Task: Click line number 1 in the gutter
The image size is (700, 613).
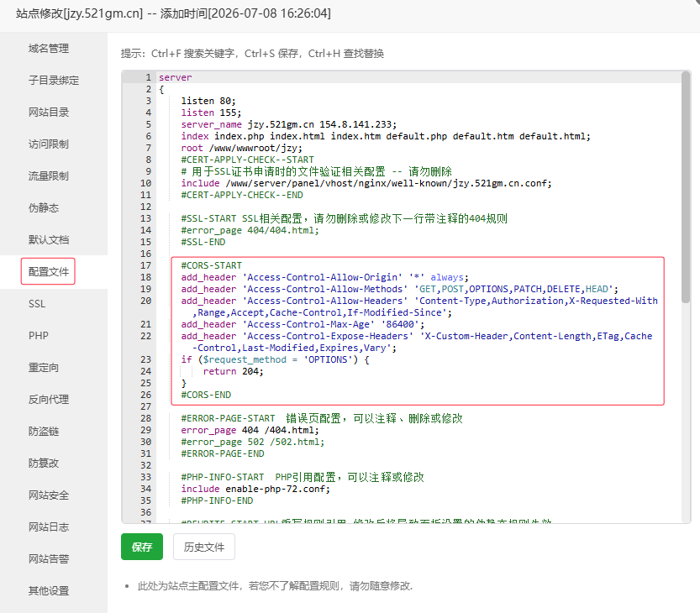Action: click(x=148, y=77)
